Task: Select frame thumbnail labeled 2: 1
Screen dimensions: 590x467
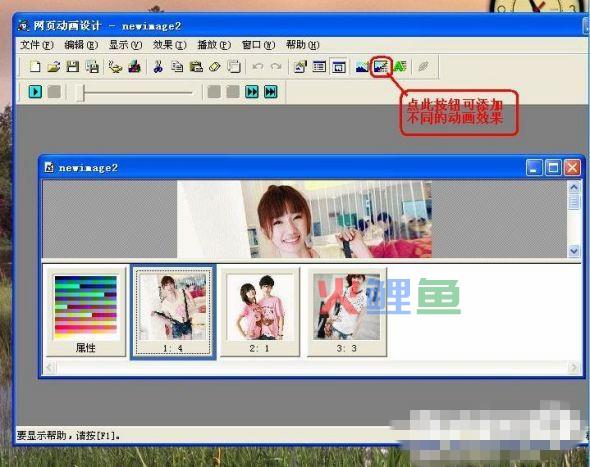Action: pyautogui.click(x=260, y=312)
